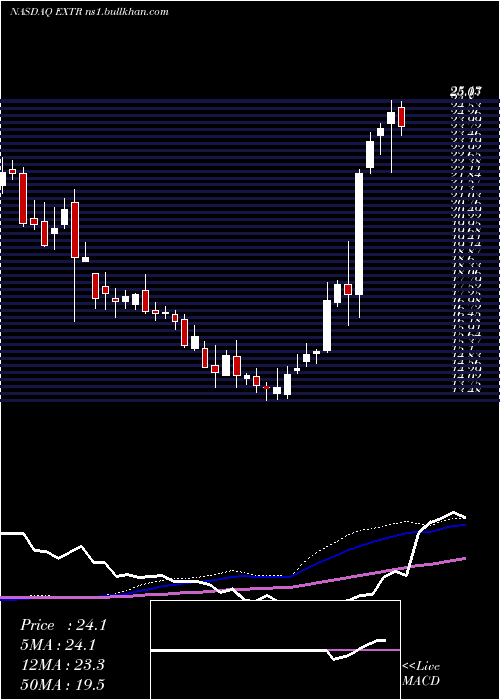The image size is (500, 700).
Task: Click the <<Live MACD label
Action: click(421, 674)
